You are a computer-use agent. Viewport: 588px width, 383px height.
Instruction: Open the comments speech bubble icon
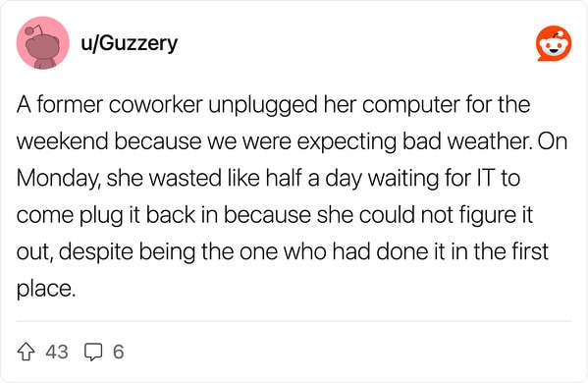[93, 352]
